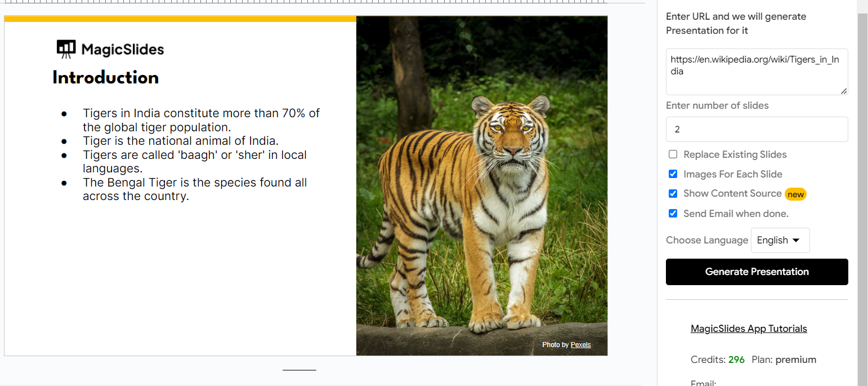Image resolution: width=868 pixels, height=386 pixels.
Task: Uncheck Images For Each Slide
Action: tap(673, 174)
